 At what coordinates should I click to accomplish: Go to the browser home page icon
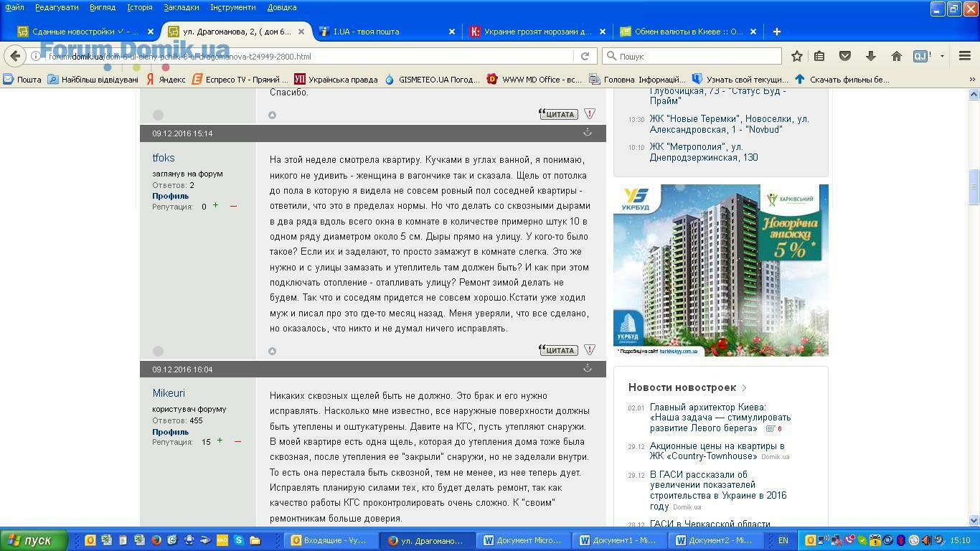pyautogui.click(x=896, y=56)
